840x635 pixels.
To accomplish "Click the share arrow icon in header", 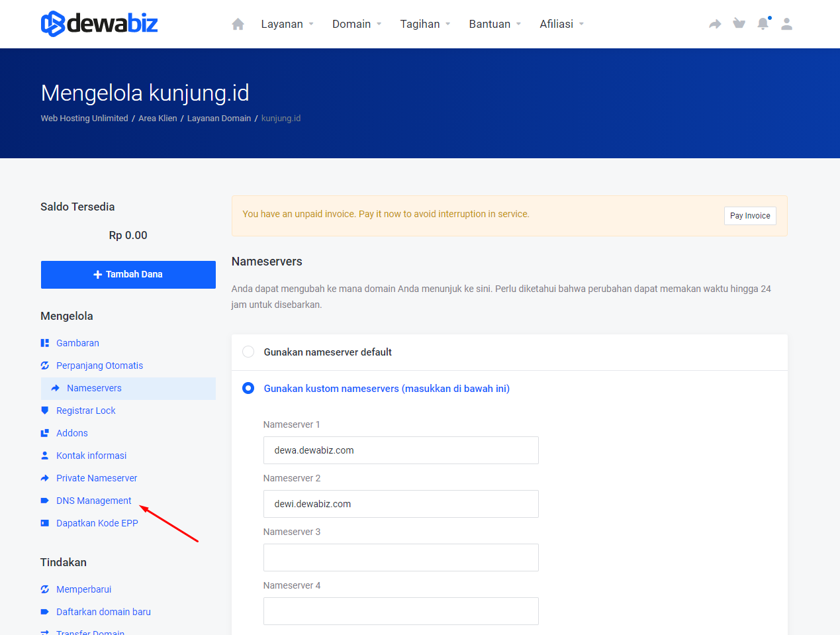I will tap(715, 24).
